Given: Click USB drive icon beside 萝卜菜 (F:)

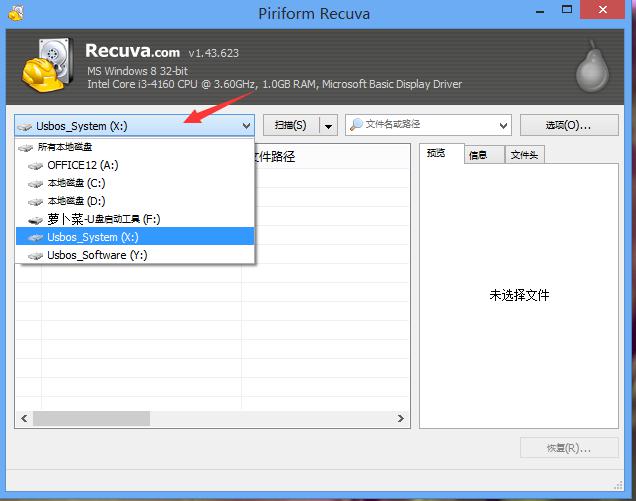Looking at the screenshot, I should point(36,220).
